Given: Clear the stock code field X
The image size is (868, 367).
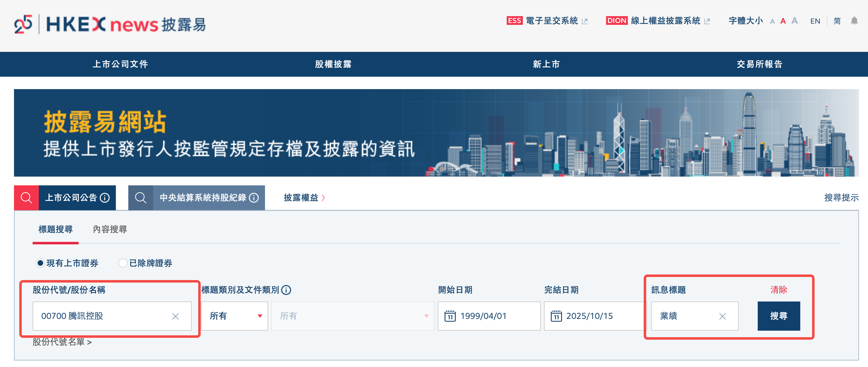Looking at the screenshot, I should (175, 316).
